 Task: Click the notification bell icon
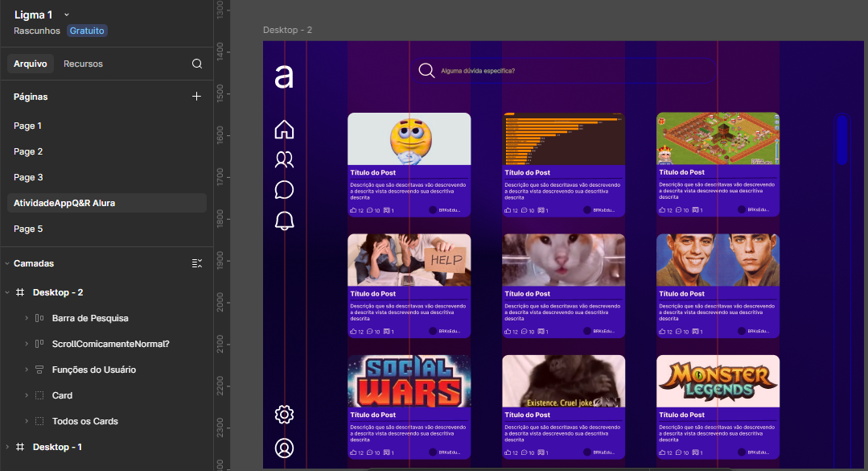(x=284, y=221)
